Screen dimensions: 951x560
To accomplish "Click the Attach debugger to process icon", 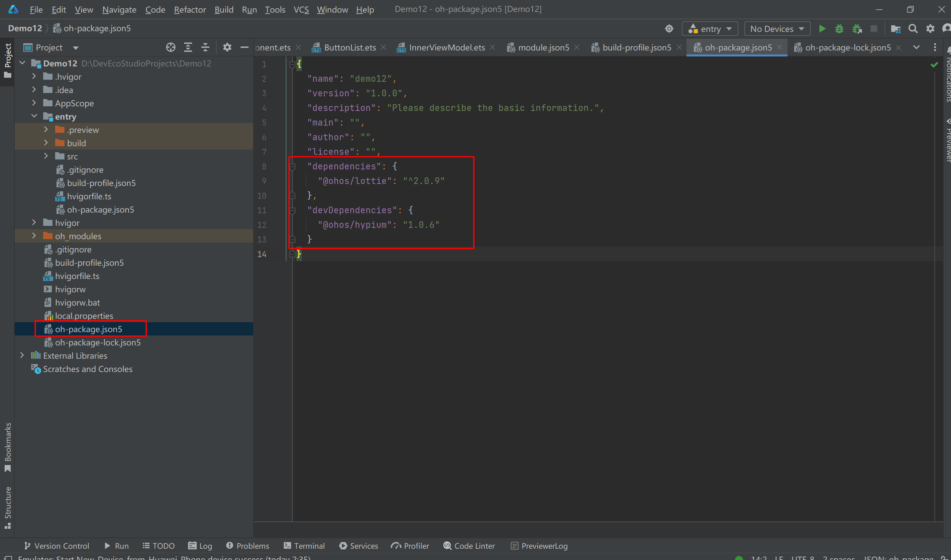I will tap(857, 29).
